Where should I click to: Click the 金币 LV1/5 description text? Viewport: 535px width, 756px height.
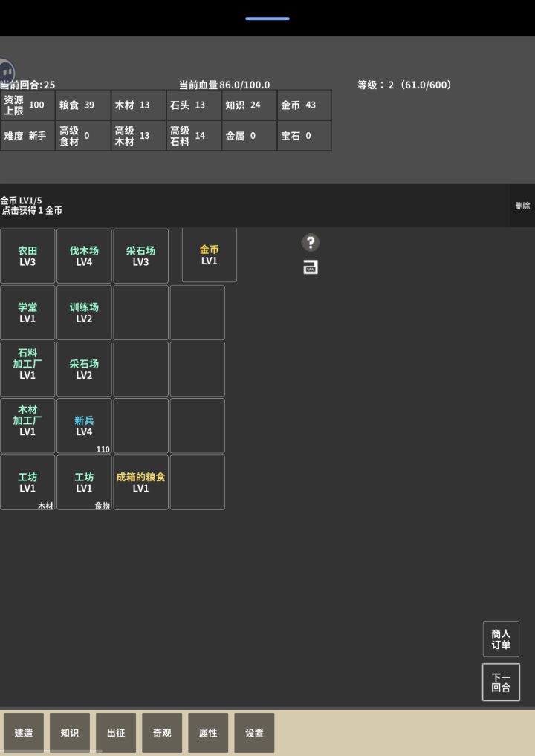[22, 201]
